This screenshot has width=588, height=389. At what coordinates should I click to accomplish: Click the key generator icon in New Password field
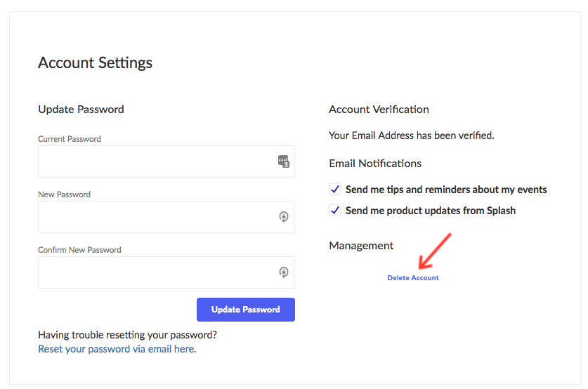(284, 216)
